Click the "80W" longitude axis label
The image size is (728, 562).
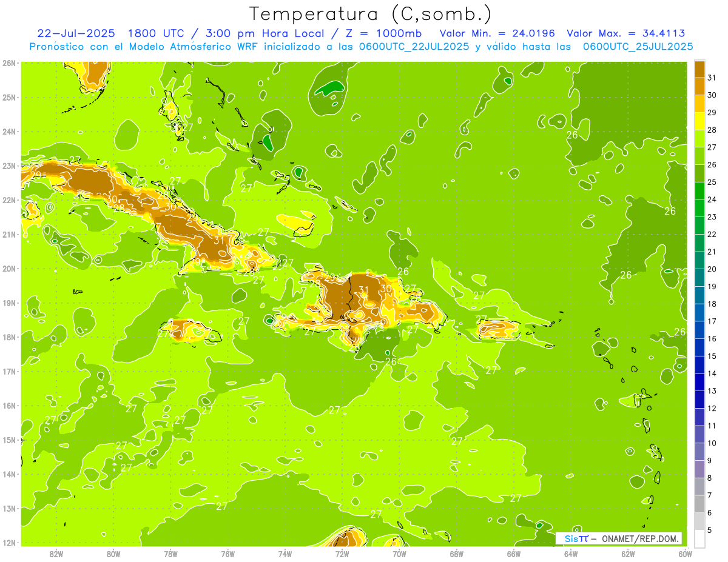[113, 554]
